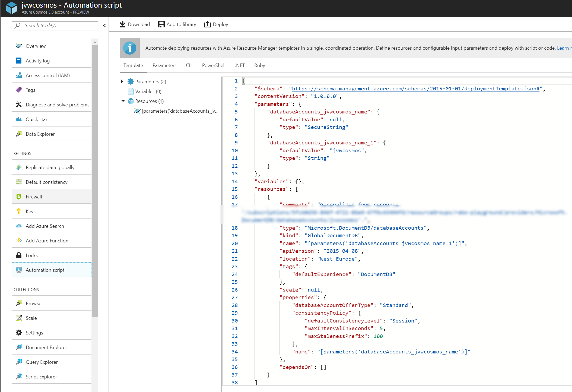Open the Ruby tab
Screen dimensions: 572x392
(259, 65)
